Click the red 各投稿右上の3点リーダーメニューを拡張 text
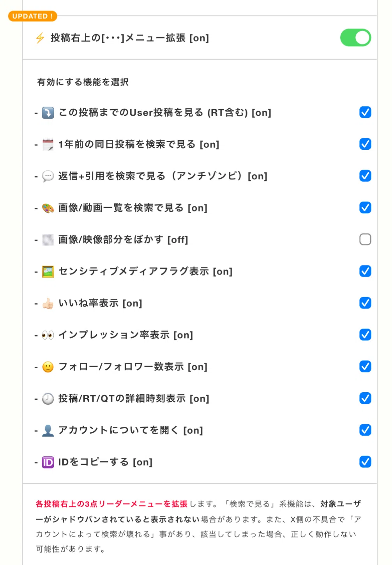 coord(111,504)
